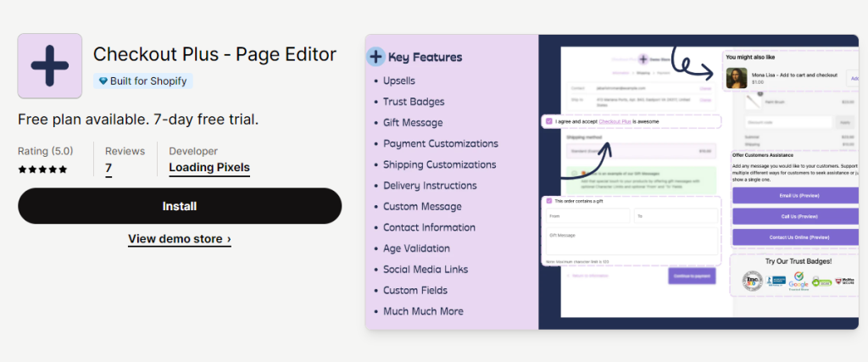
Task: Click the 'Custom Fields' feature text
Action: [415, 291]
